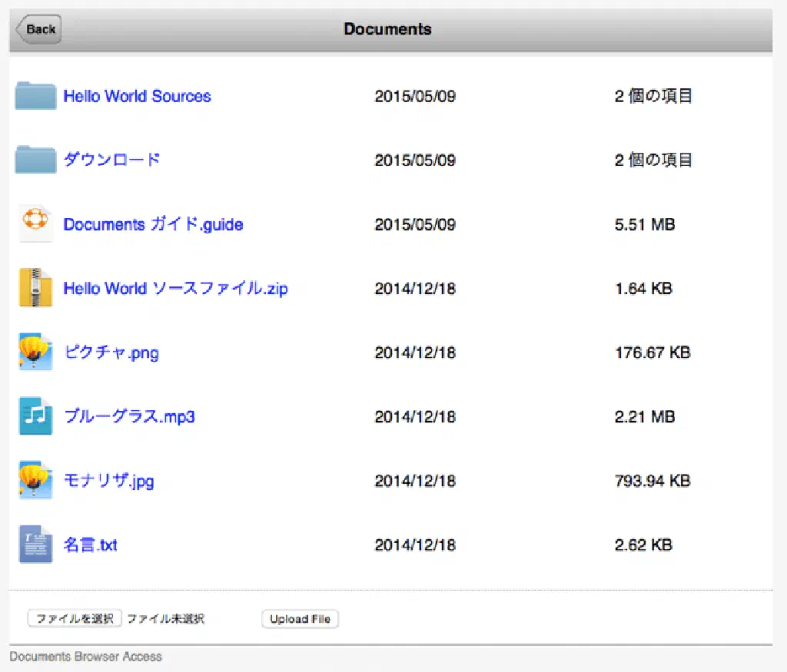The image size is (787, 672).
Task: Open the 名言.txt text file link
Action: point(90,545)
